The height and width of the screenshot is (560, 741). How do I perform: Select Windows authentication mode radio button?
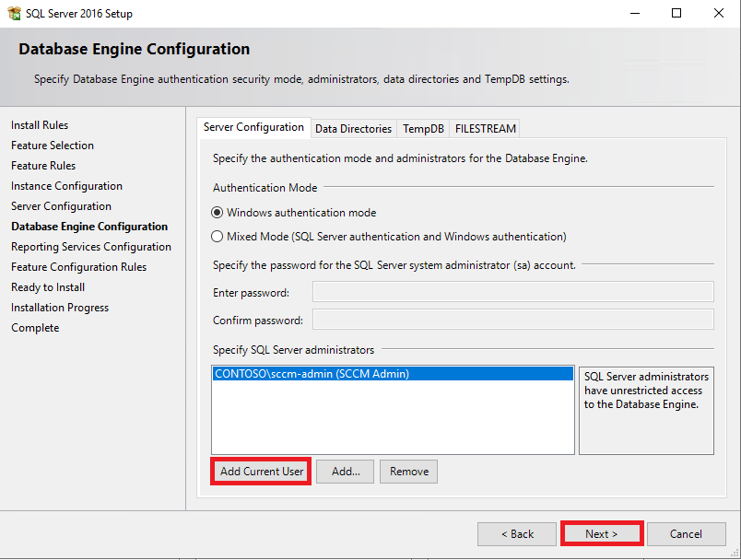click(x=217, y=213)
